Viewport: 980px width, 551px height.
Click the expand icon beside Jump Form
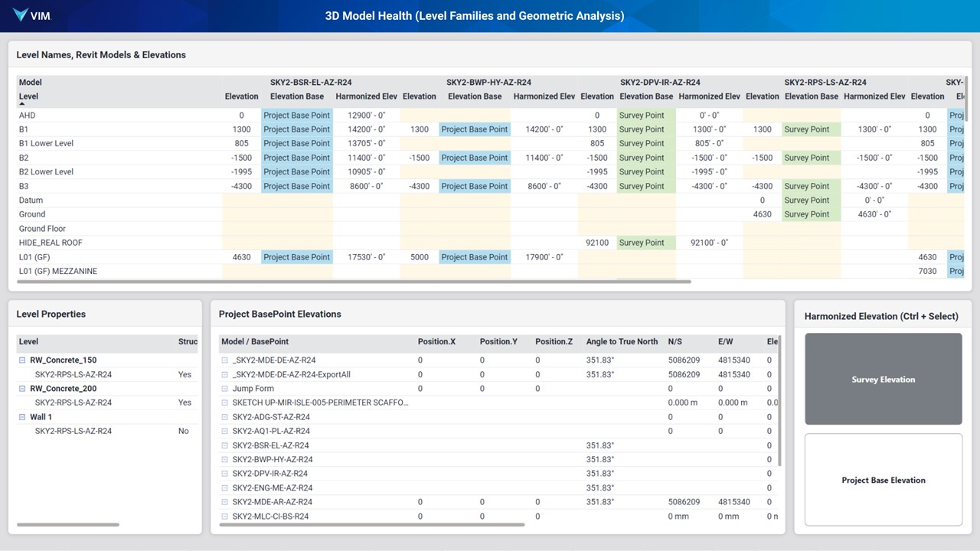pos(225,389)
